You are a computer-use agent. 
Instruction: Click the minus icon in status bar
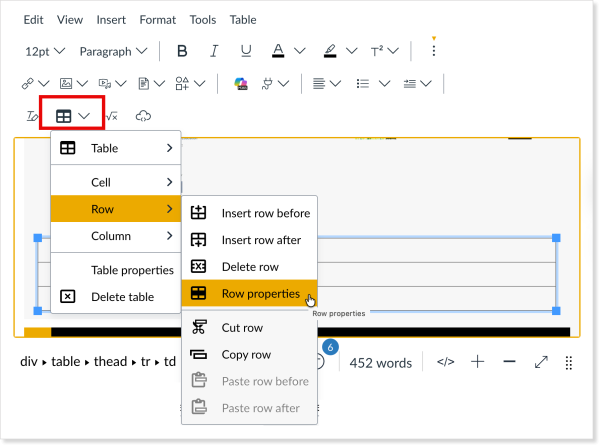pos(509,361)
